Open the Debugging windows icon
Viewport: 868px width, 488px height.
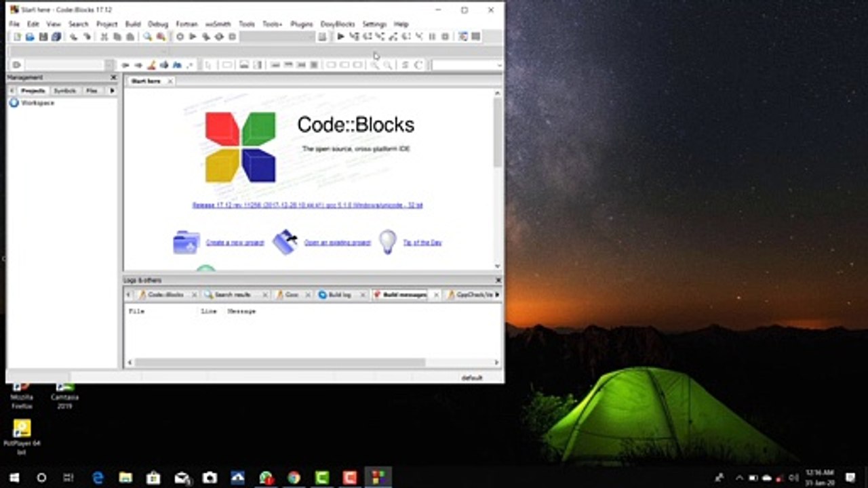pyautogui.click(x=463, y=37)
